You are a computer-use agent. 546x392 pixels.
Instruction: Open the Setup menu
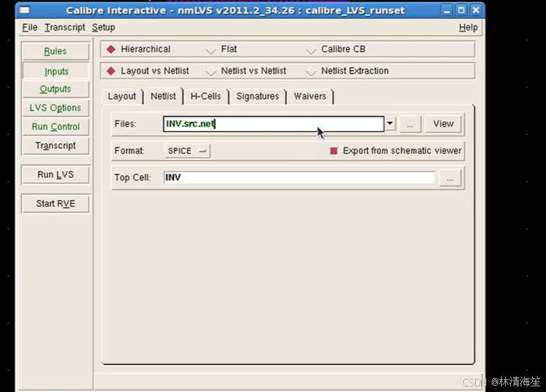[103, 27]
